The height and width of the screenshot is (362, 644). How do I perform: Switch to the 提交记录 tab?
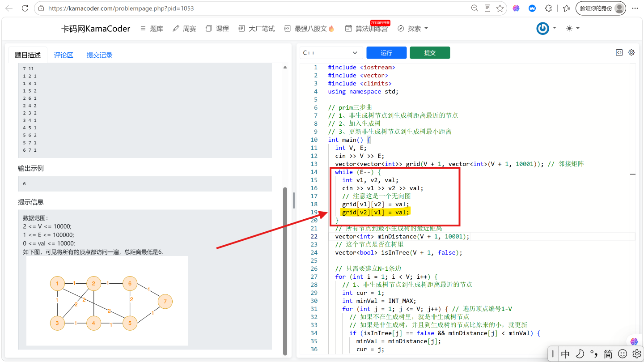click(99, 55)
